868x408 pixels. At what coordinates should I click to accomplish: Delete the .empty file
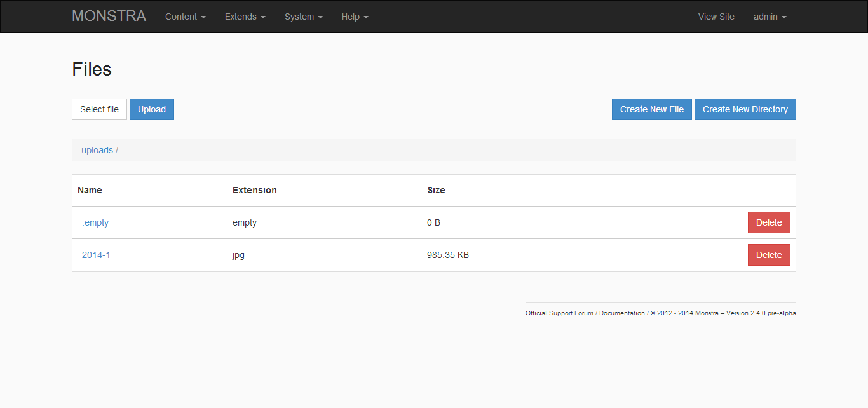768,222
